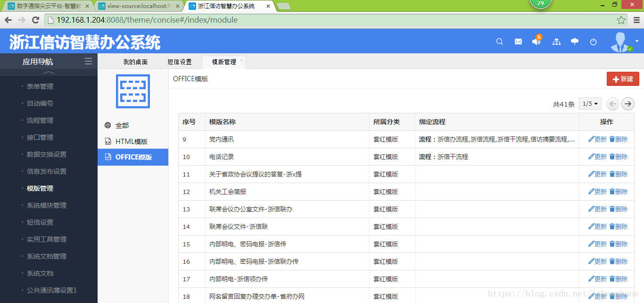Image resolution: width=644 pixels, height=303 pixels.
Task: Click 更新 for 内部明电-浙信领办传 row
Action: (597, 279)
